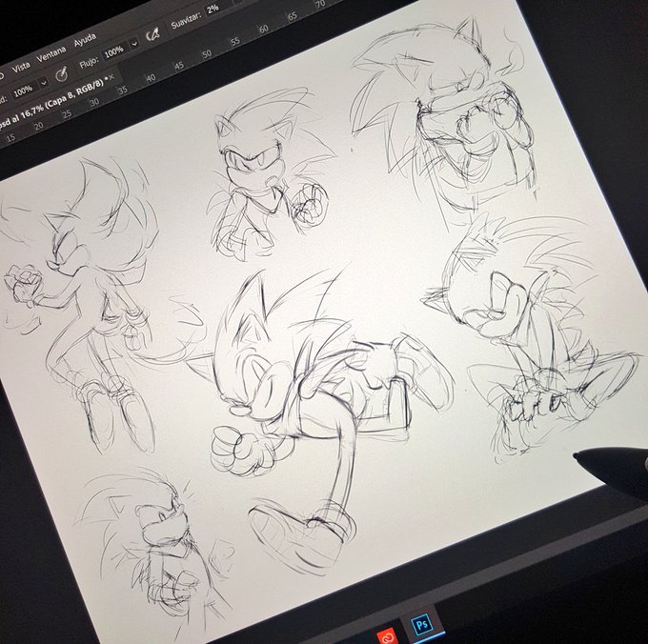Click the Suavizar 2% value field
Viewport: 648px width, 644px height.
pos(213,10)
